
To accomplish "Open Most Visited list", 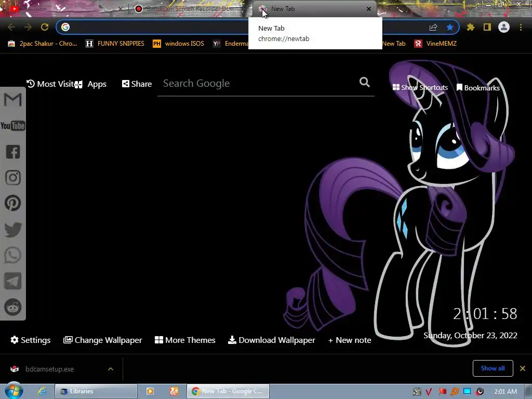I will click(50, 84).
